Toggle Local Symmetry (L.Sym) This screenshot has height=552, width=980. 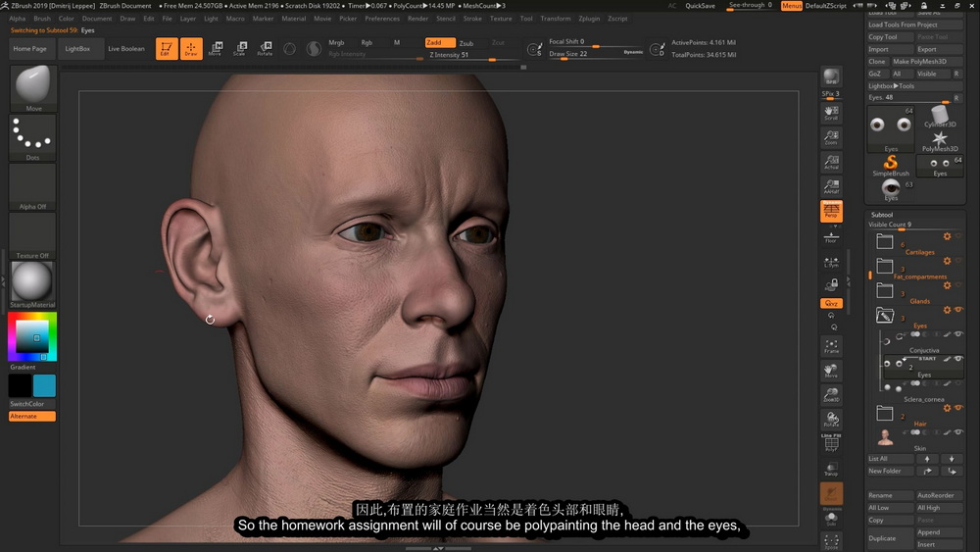point(831,263)
